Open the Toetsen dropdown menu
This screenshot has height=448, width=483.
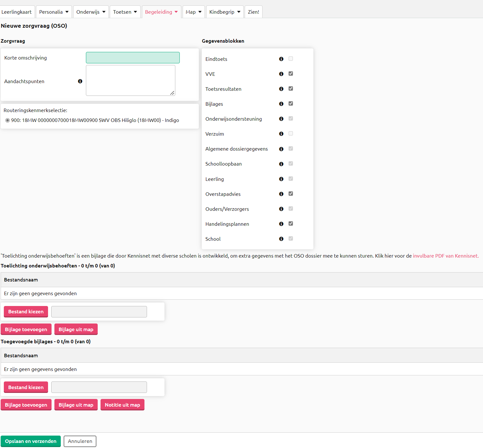(x=125, y=12)
